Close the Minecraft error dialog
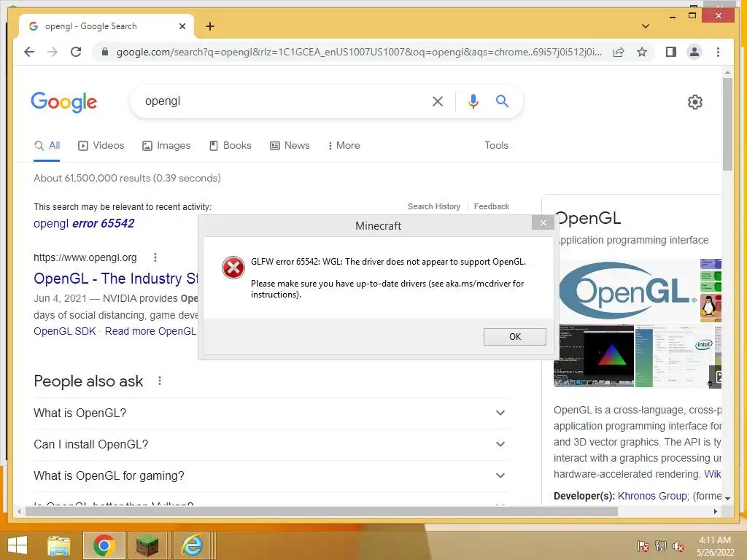The image size is (747, 560). pos(543,222)
